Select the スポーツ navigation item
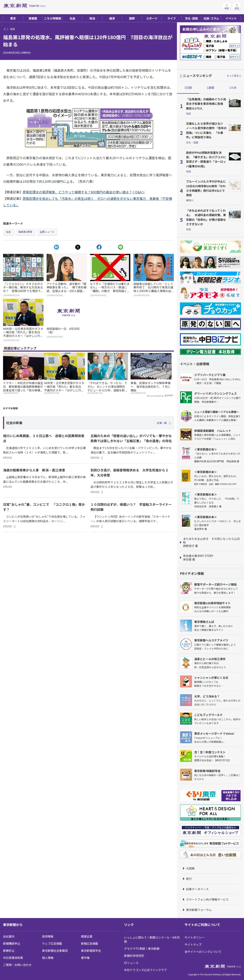Viewport: 244px width, 980px height. point(151,18)
